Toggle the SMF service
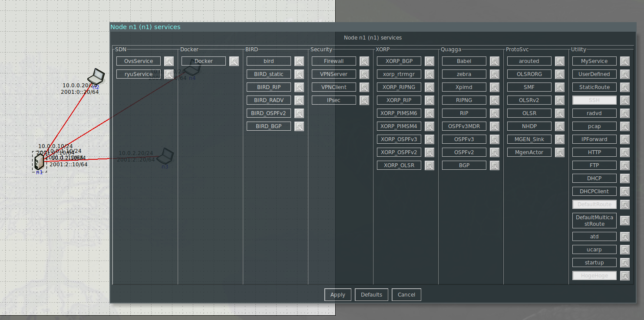The width and height of the screenshot is (644, 320). 529,87
